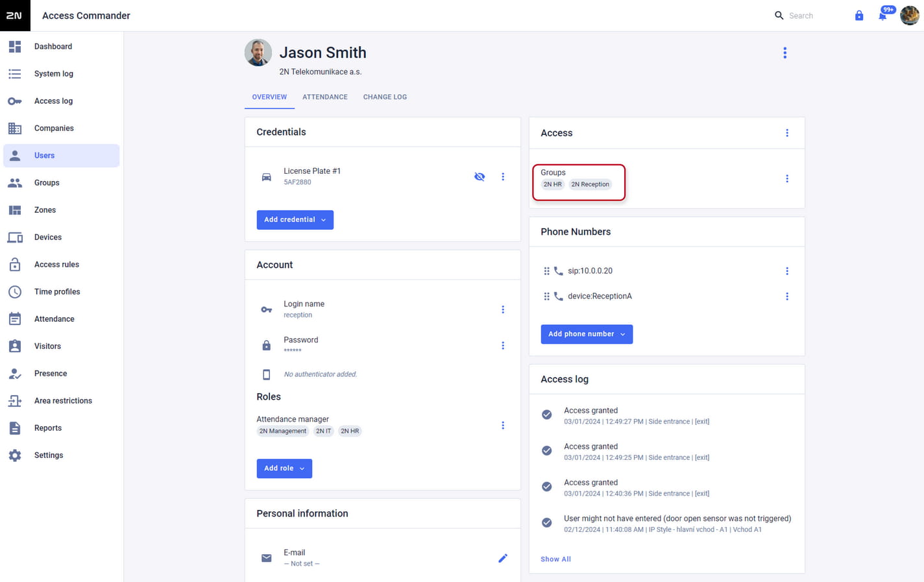
Task: Click the 12:49:27 PM Access granted entry
Action: pos(666,416)
